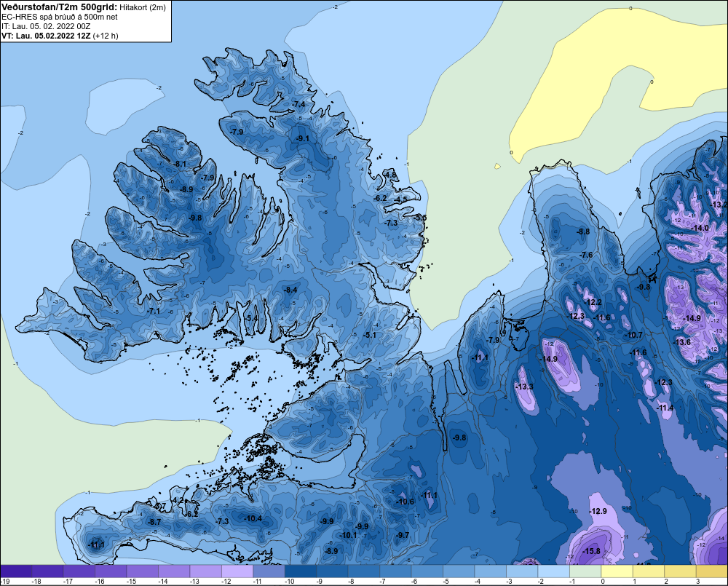Select the -8.8 temperature label
The width and height of the screenshot is (728, 586).
coord(582,231)
